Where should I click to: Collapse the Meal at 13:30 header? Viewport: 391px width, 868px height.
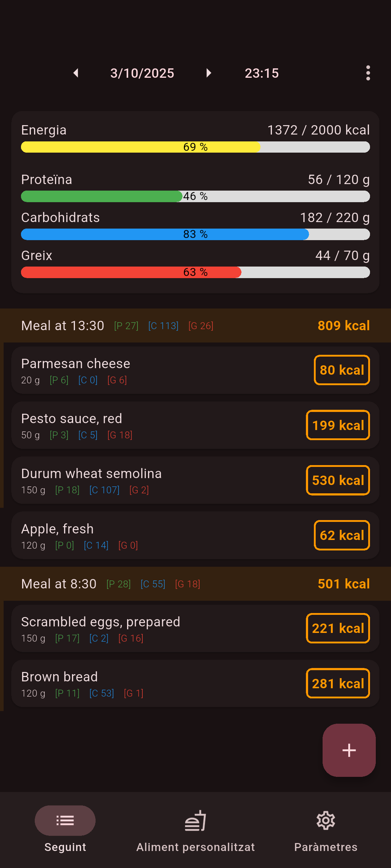(195, 325)
